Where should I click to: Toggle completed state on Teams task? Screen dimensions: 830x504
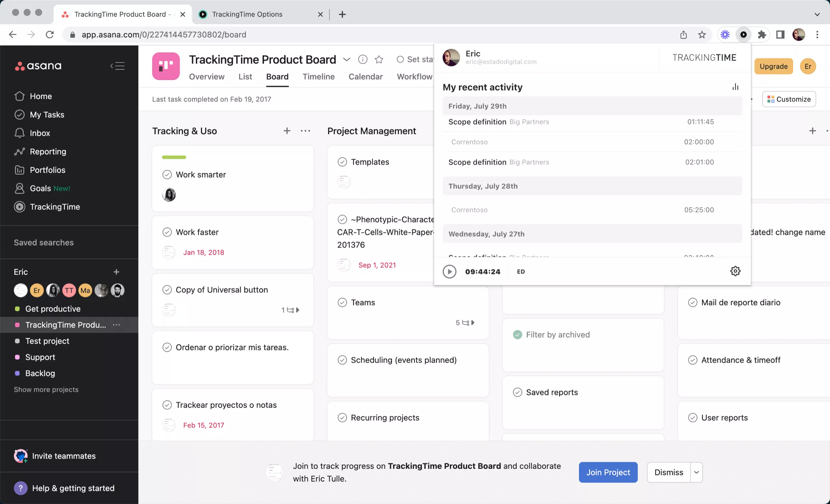342,302
